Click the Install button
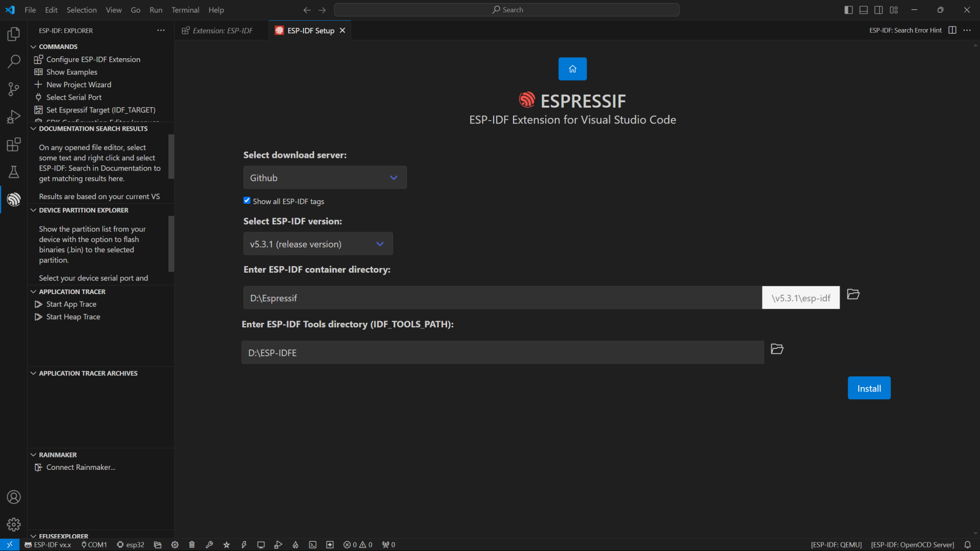The height and width of the screenshot is (551, 980). [x=869, y=388]
